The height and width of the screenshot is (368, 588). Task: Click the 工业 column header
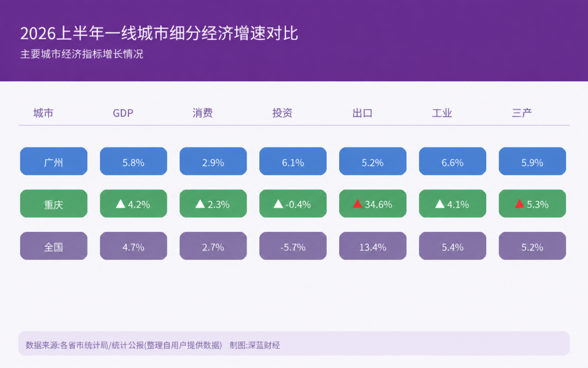(x=442, y=113)
